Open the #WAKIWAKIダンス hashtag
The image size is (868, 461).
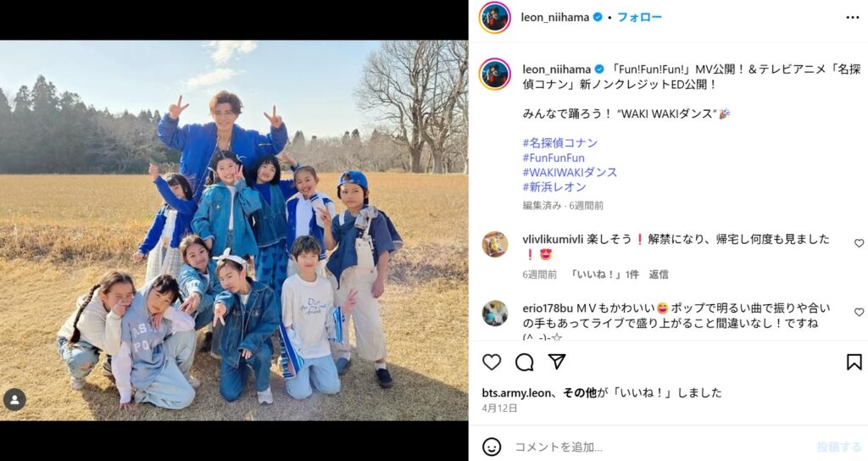(x=570, y=172)
